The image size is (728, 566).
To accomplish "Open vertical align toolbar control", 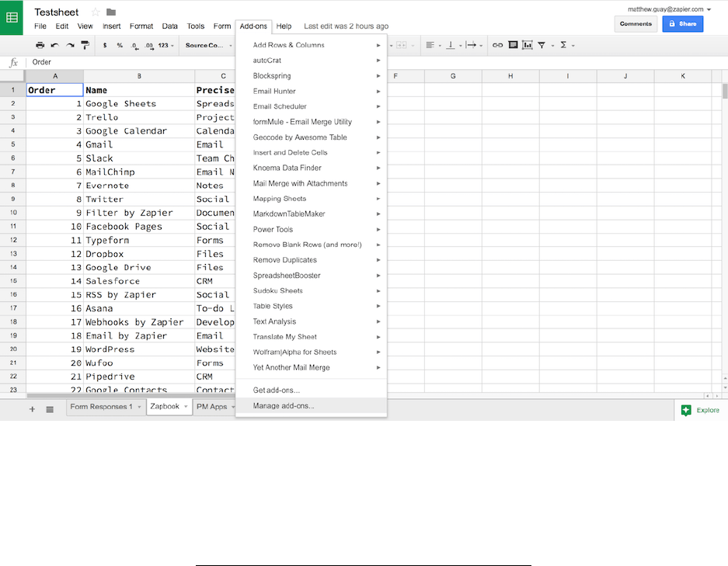I will [x=454, y=45].
